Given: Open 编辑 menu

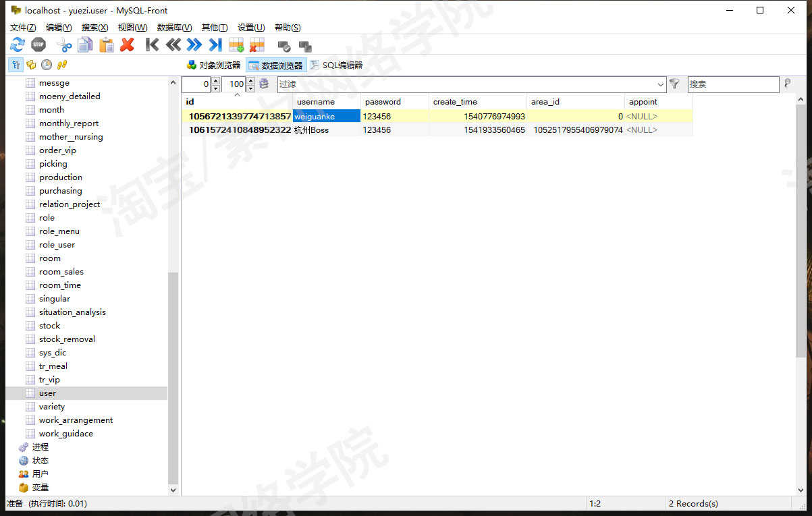Looking at the screenshot, I should point(59,27).
